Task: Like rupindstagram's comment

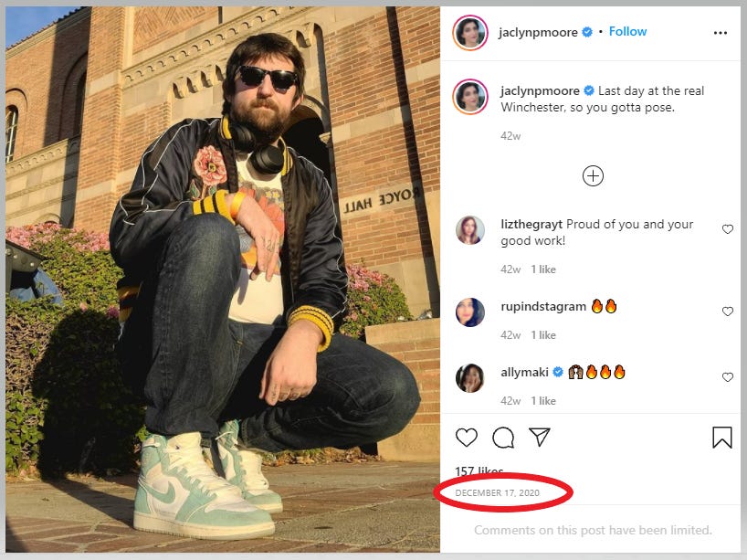Action: [x=728, y=312]
